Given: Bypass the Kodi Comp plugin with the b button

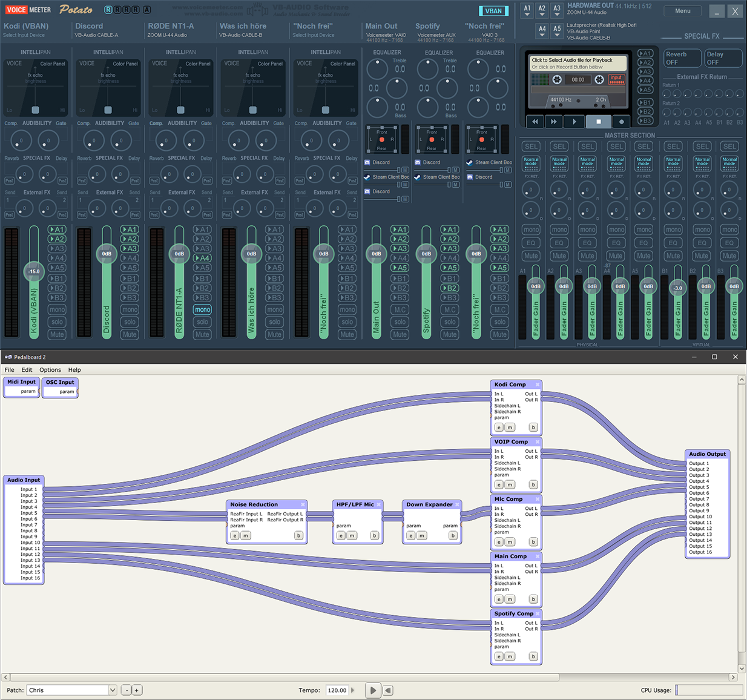Looking at the screenshot, I should pos(533,428).
